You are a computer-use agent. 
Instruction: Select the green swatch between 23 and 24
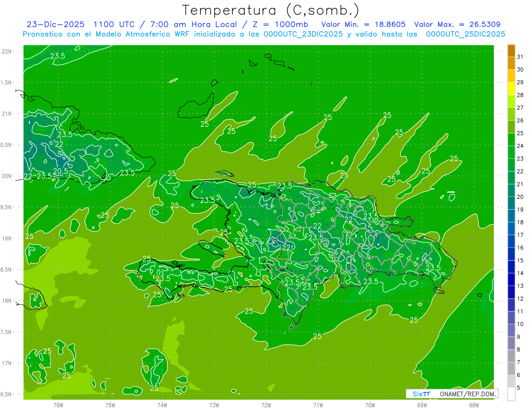point(511,152)
